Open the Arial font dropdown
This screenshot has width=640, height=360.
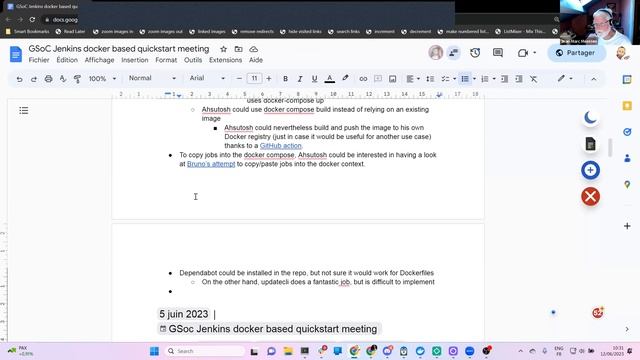coord(207,78)
